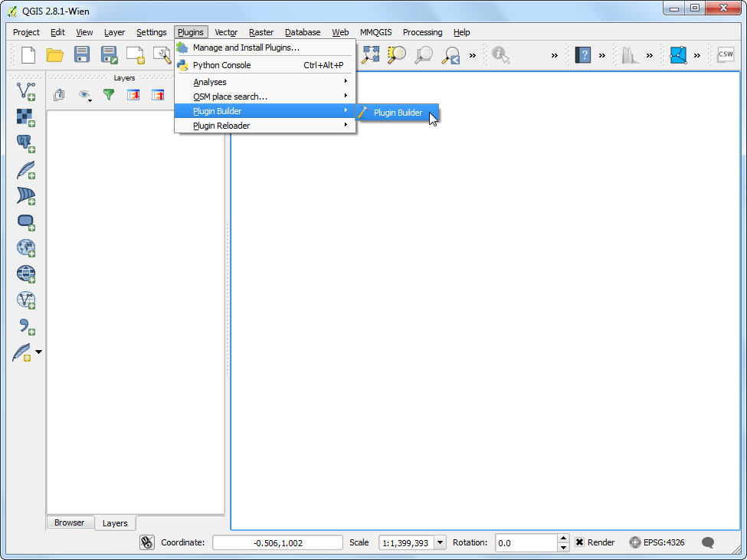747x560 pixels.
Task: Click the Zoom to Selection icon
Action: click(396, 54)
